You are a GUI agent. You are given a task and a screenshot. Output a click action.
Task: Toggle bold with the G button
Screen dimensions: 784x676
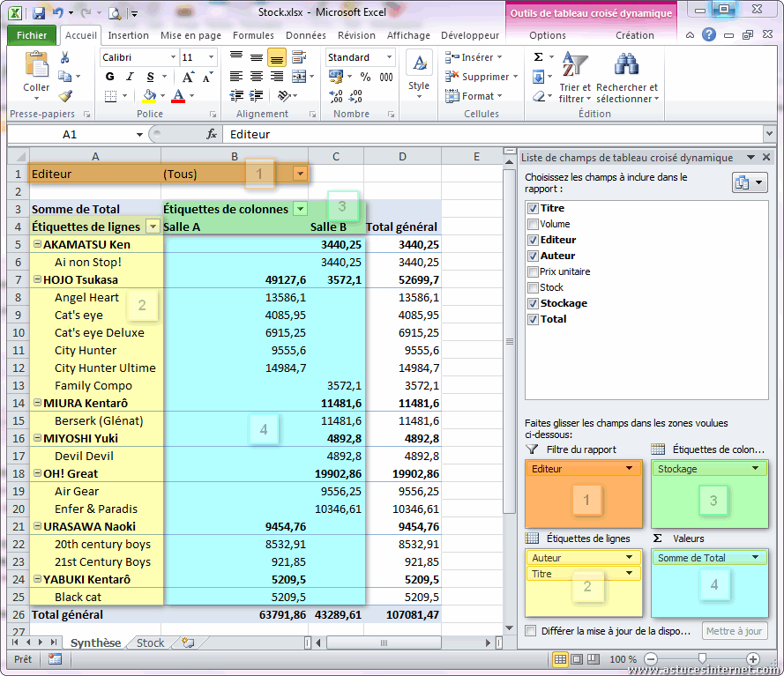point(110,77)
